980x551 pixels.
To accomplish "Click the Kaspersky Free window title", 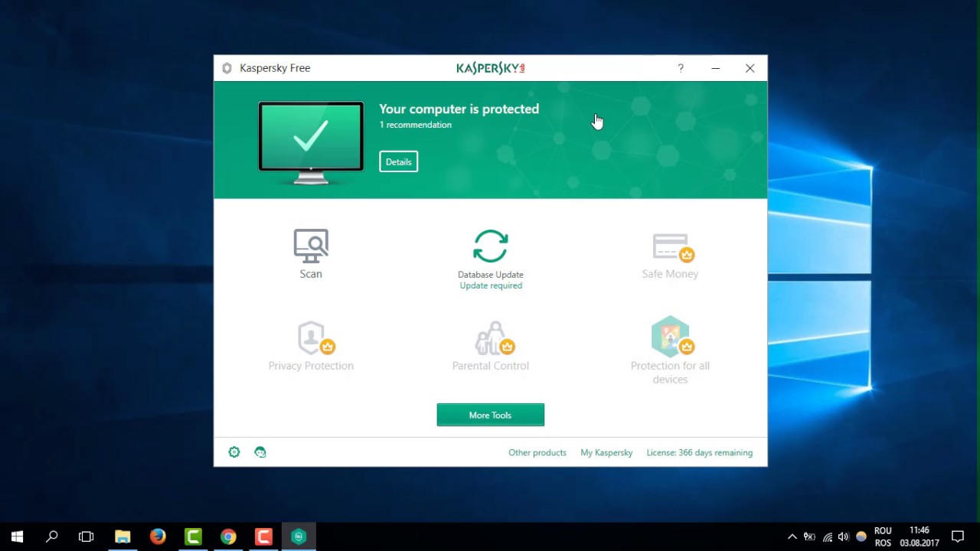I will pyautogui.click(x=275, y=68).
